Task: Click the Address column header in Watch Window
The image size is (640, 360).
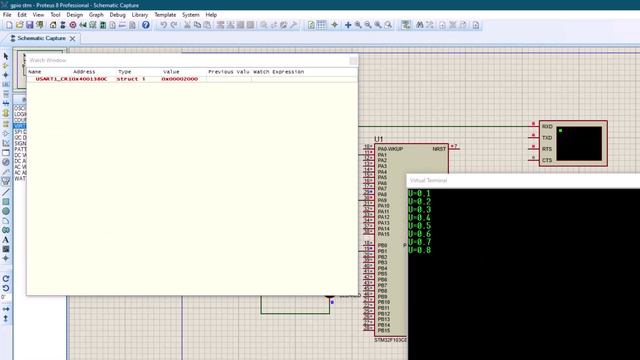Action: 84,71
